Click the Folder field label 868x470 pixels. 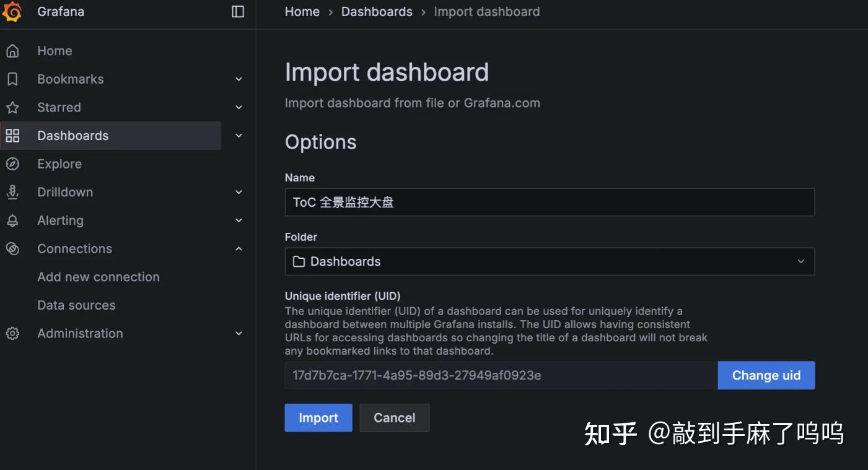301,237
